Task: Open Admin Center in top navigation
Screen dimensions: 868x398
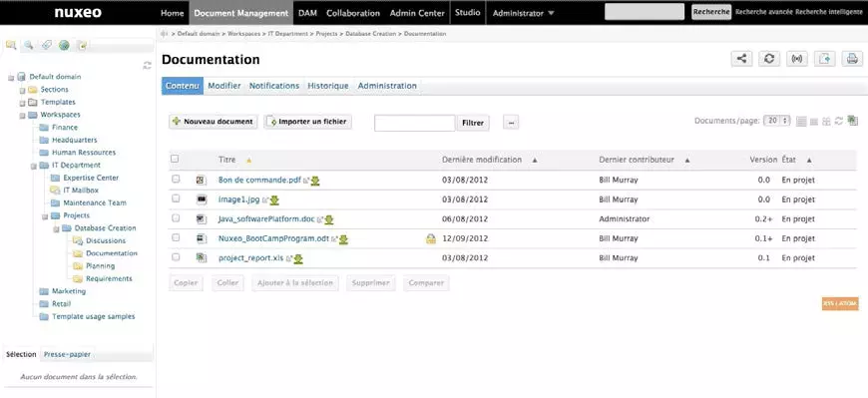Action: 417,13
